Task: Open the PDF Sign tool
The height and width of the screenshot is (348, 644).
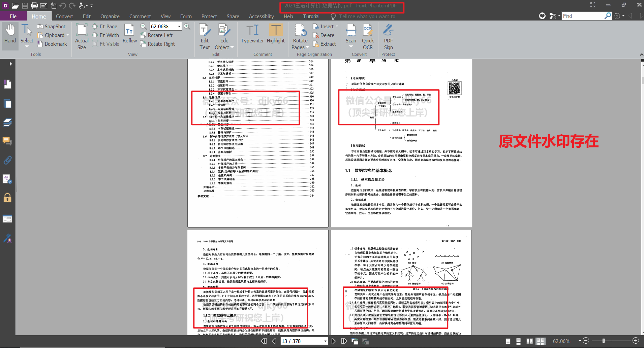Action: click(388, 37)
